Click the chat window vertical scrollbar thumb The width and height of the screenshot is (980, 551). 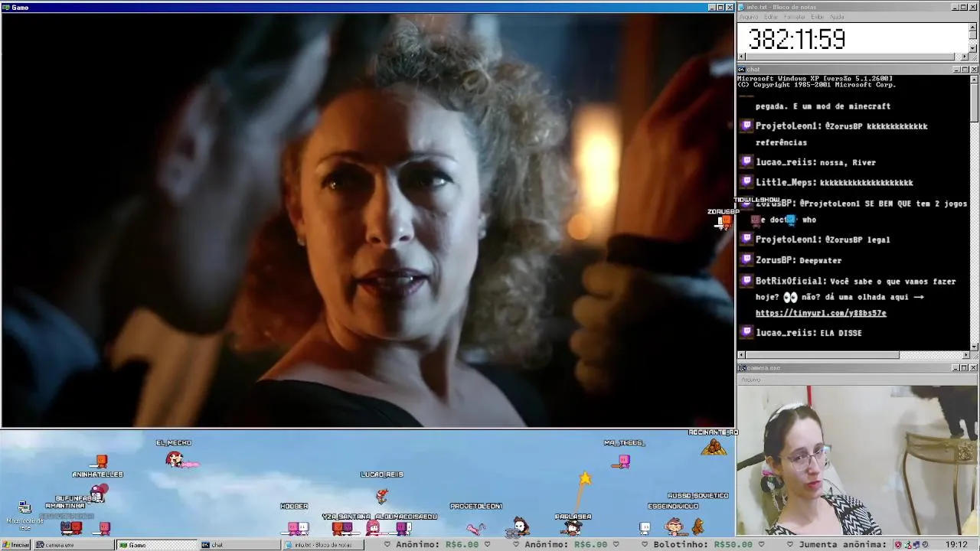coord(973,102)
